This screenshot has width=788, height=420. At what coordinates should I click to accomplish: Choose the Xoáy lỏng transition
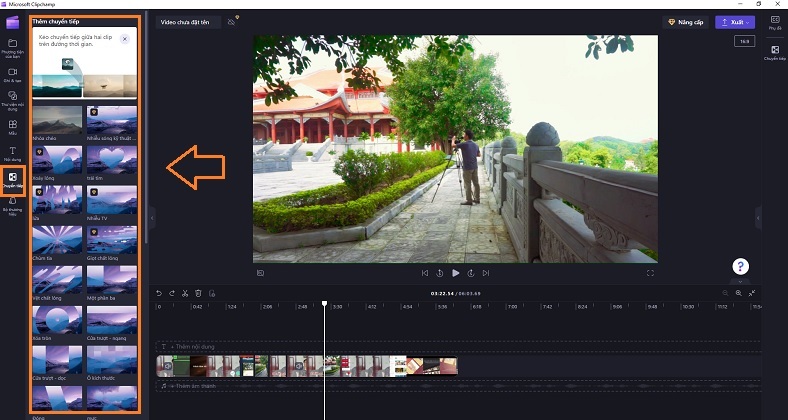click(57, 160)
